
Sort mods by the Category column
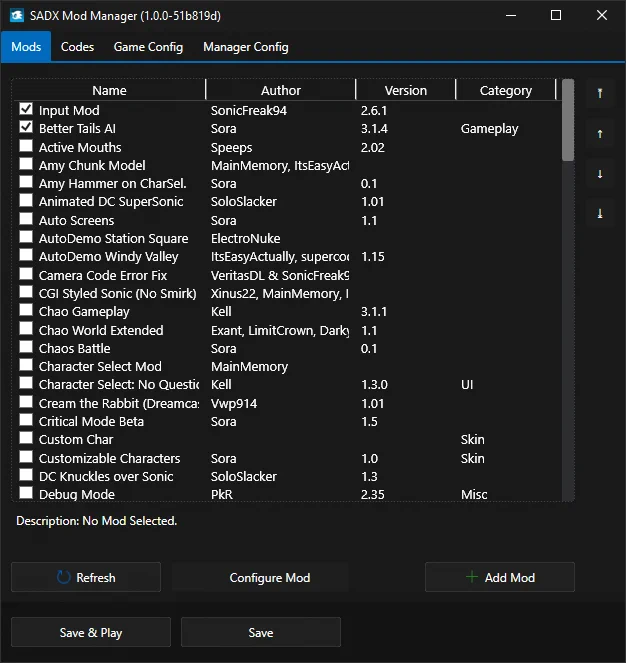[506, 90]
